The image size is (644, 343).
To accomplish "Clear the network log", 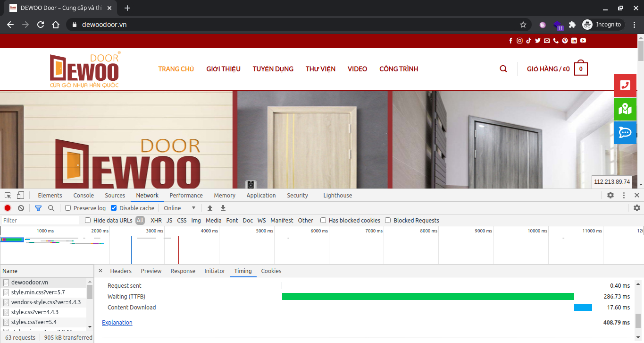I will [x=21, y=208].
